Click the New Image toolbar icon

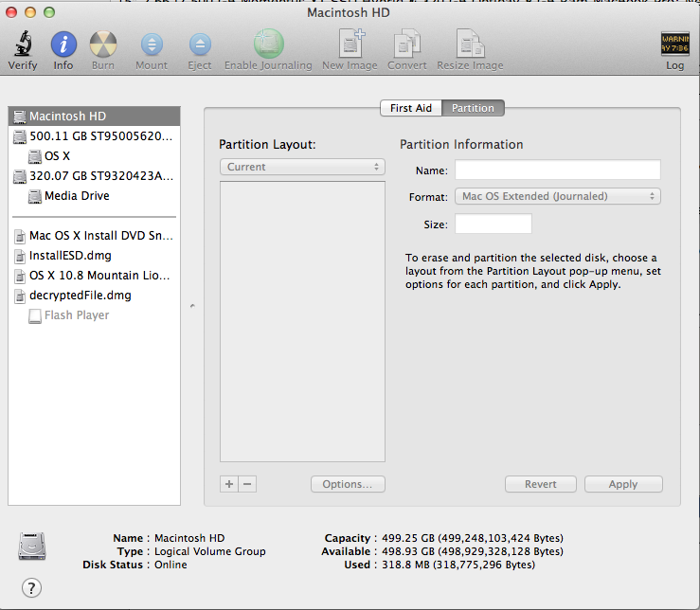[350, 44]
